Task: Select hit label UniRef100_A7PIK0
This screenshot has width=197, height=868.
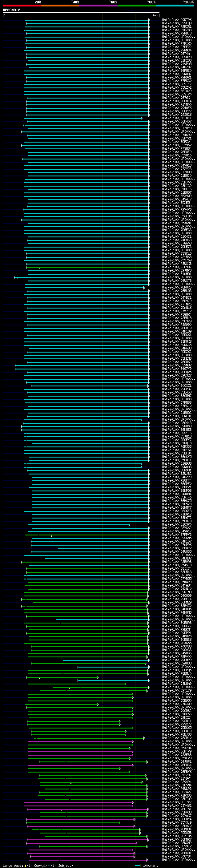Action: click(x=177, y=43)
